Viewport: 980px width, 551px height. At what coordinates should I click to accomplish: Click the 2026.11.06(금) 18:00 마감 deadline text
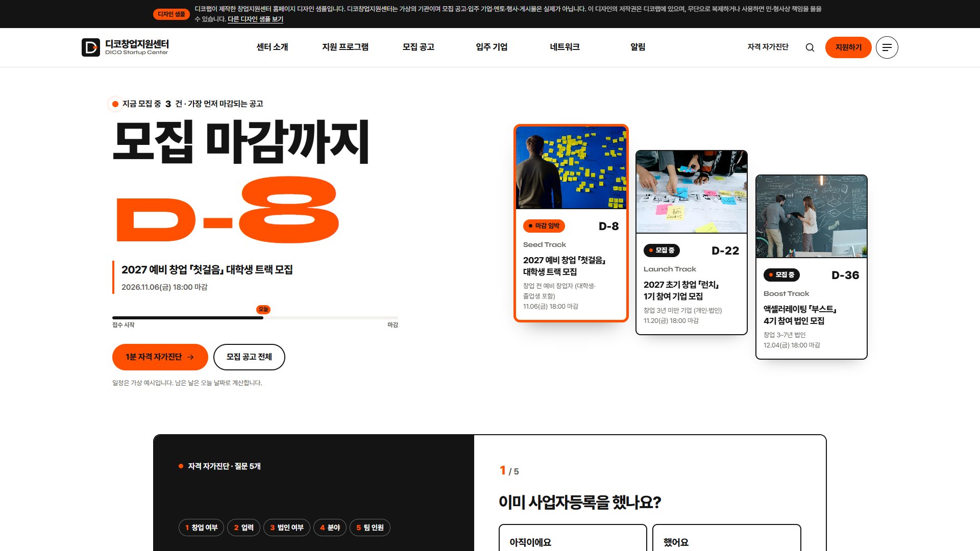[x=164, y=287]
